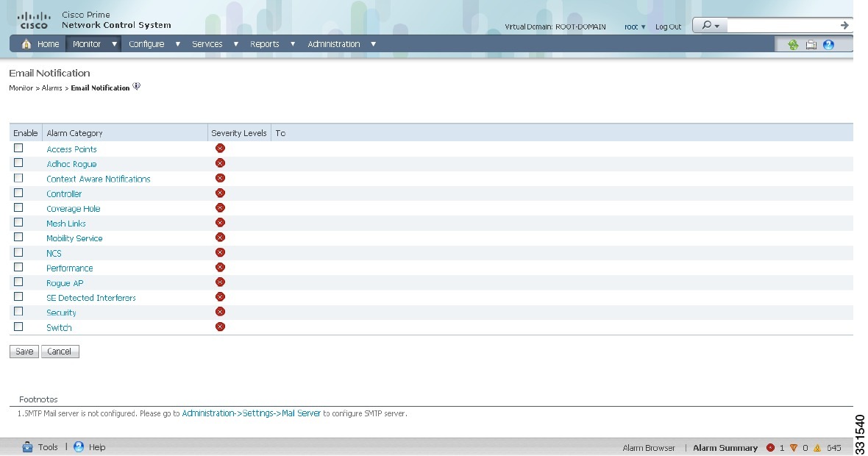
Task: Check the Context Aware Notifications checkbox
Action: click(x=18, y=178)
